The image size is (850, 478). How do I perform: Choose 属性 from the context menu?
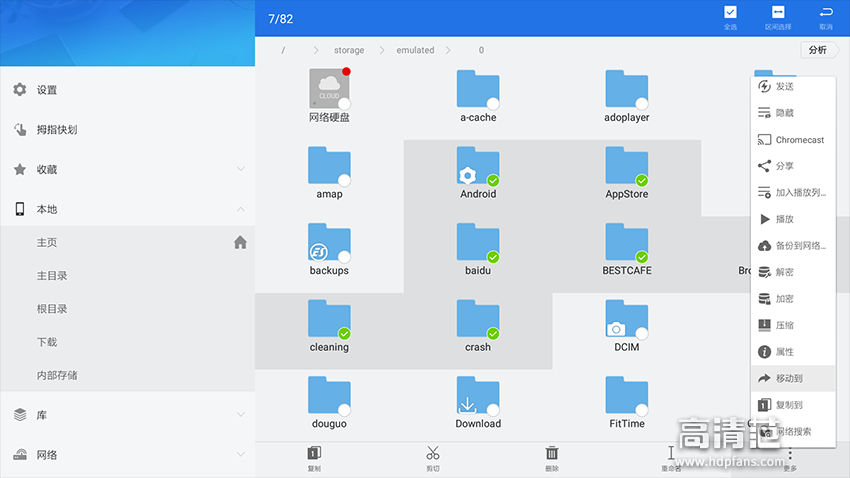(793, 352)
